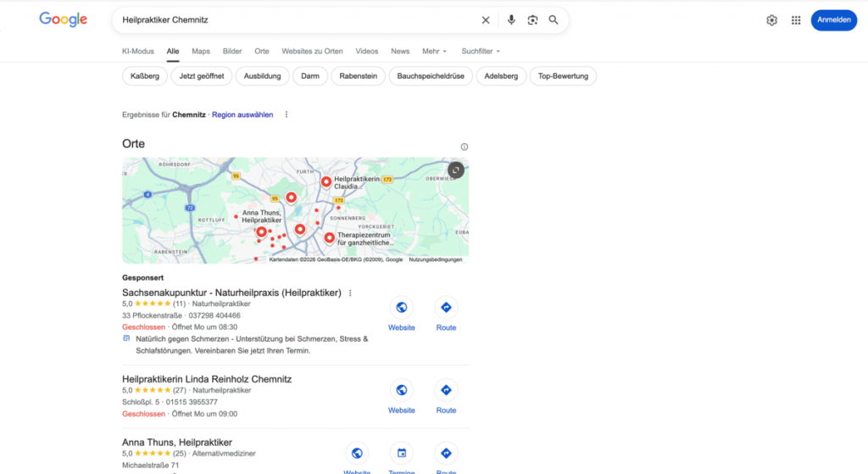Image resolution: width=868 pixels, height=474 pixels.
Task: Switch to Videos tab
Action: point(366,51)
